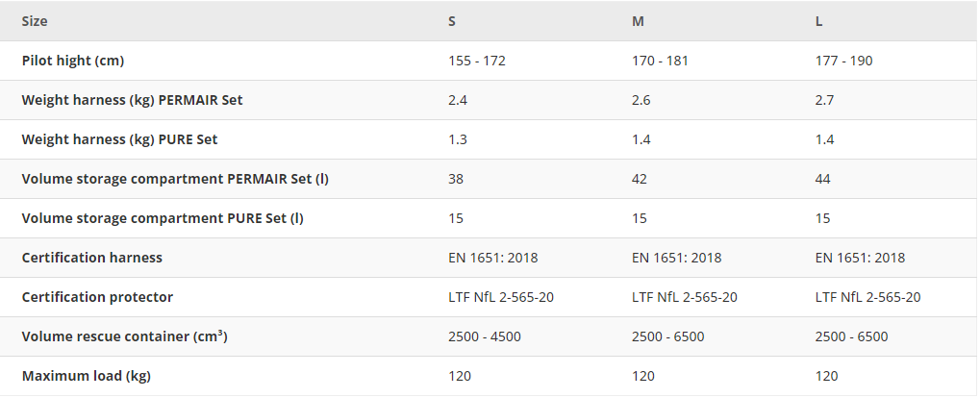The image size is (980, 398).
Task: Click 'Volume storage compartment PURE Set (l)' label
Action: (163, 218)
